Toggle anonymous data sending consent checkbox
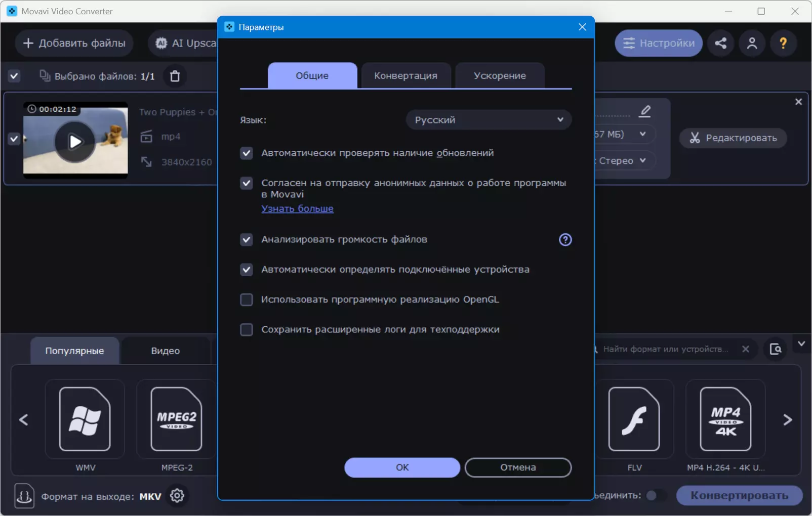The width and height of the screenshot is (812, 516). pyautogui.click(x=247, y=183)
